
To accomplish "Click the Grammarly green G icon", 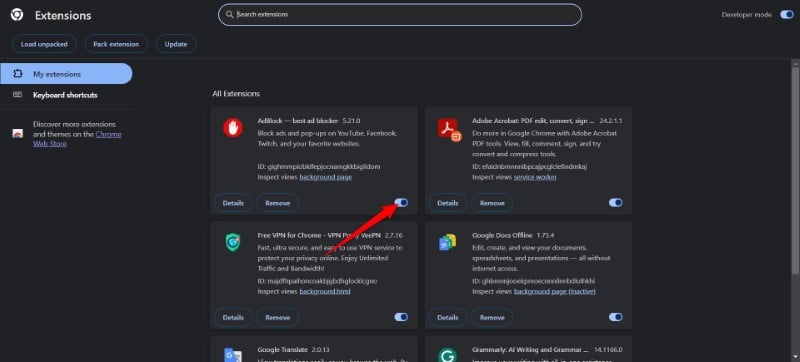I will click(x=447, y=355).
